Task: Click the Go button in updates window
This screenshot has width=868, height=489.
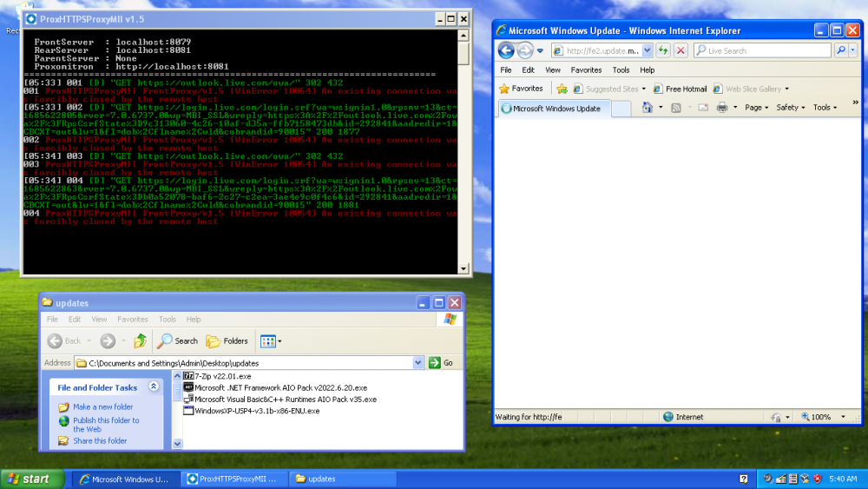Action: [441, 363]
